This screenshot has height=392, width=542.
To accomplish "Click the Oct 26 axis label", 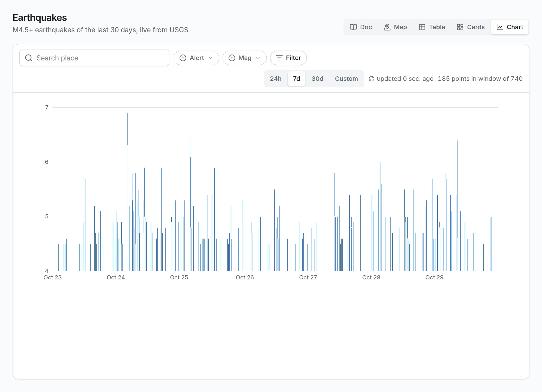I will pyautogui.click(x=245, y=277).
